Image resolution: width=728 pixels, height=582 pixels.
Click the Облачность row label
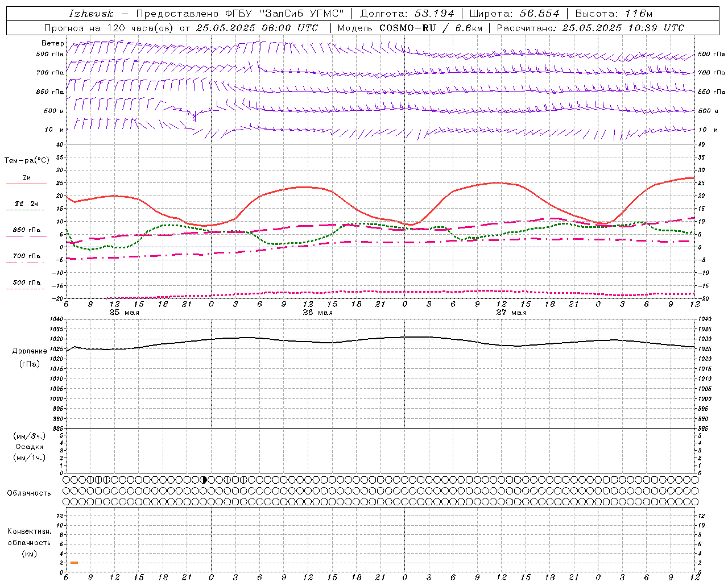coord(29,493)
